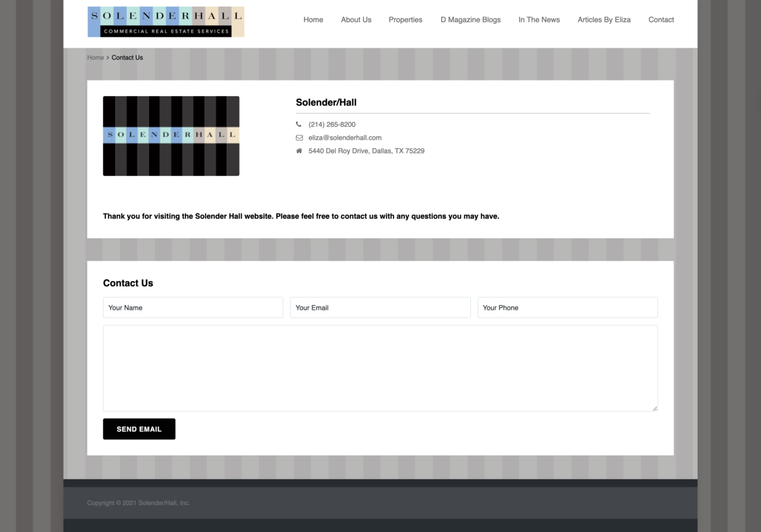Viewport: 761px width, 532px height.
Task: Click the Solender/Hall logo in the header
Action: coord(166,21)
